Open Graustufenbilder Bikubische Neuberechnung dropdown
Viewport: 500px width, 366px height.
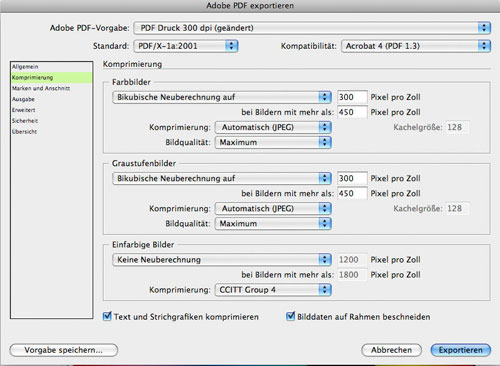222,179
